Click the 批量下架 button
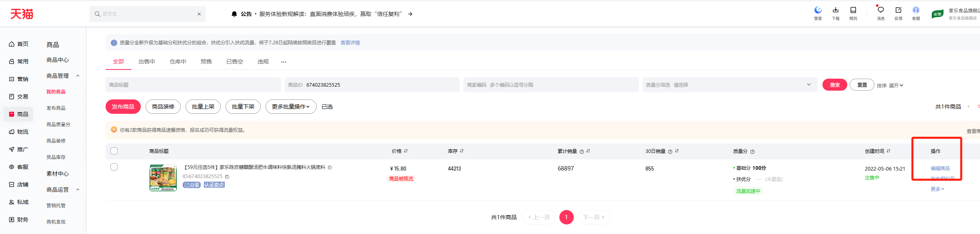Screen dimensions: 980x234 [x=243, y=107]
